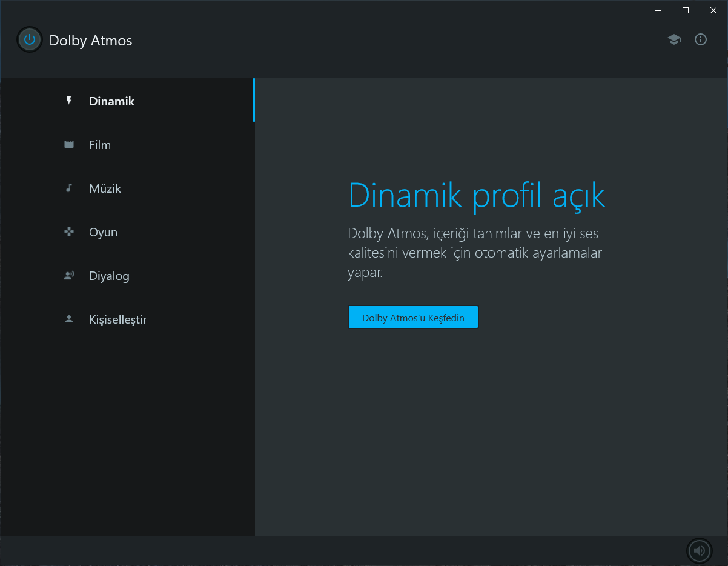Viewport: 728px width, 566px height.
Task: Click the Dolby Atmos'u Keşfedin button
Action: click(x=413, y=318)
